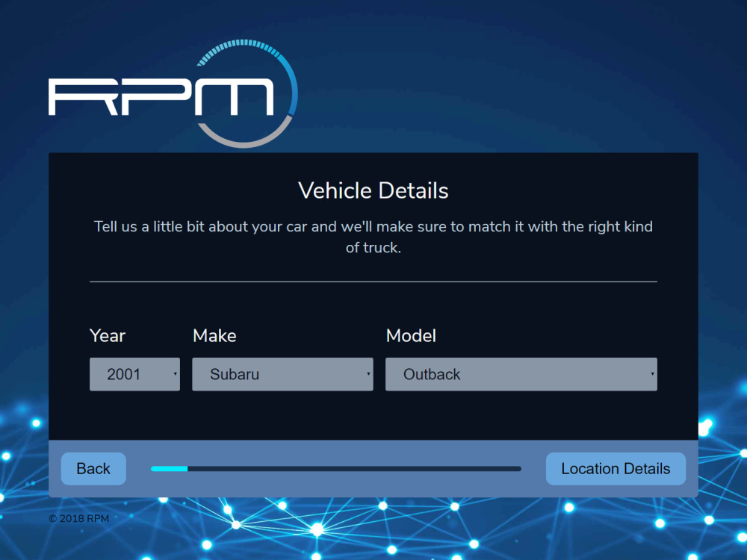Open the Year dropdown showing 2001
The image size is (747, 560).
pos(134,374)
